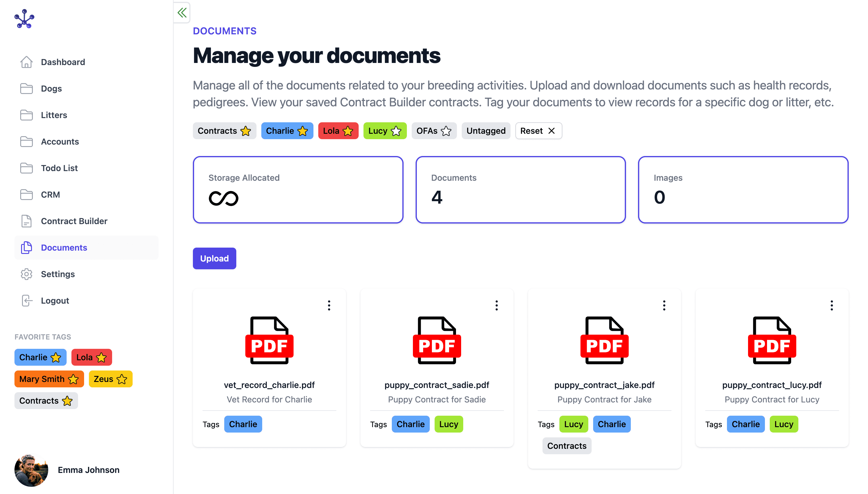Click the Upload button
The height and width of the screenshot is (494, 868).
214,258
